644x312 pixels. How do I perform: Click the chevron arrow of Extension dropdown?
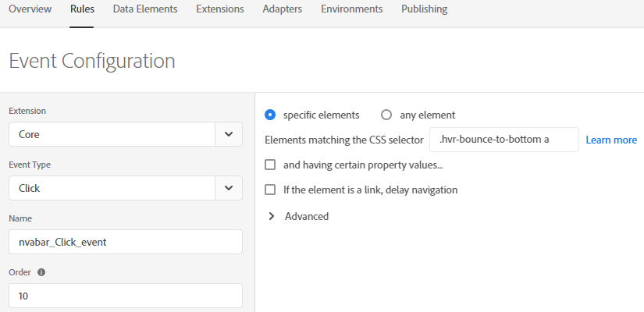[x=228, y=134]
